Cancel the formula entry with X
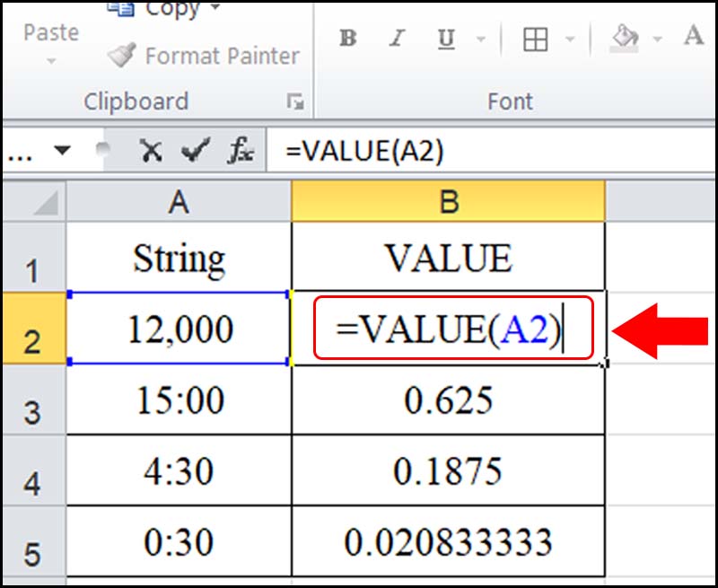718x588 pixels. click(151, 150)
